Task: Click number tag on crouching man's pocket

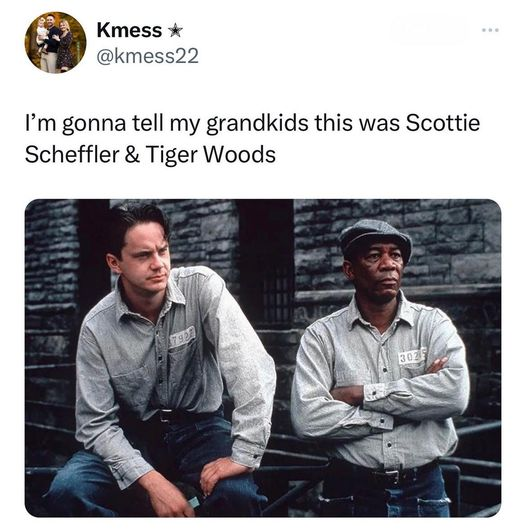Action: pyautogui.click(x=182, y=336)
